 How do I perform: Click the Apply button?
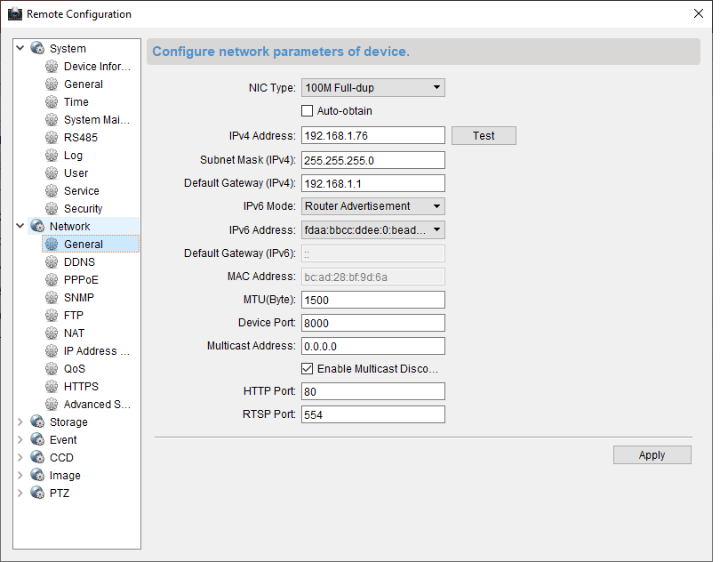click(652, 454)
